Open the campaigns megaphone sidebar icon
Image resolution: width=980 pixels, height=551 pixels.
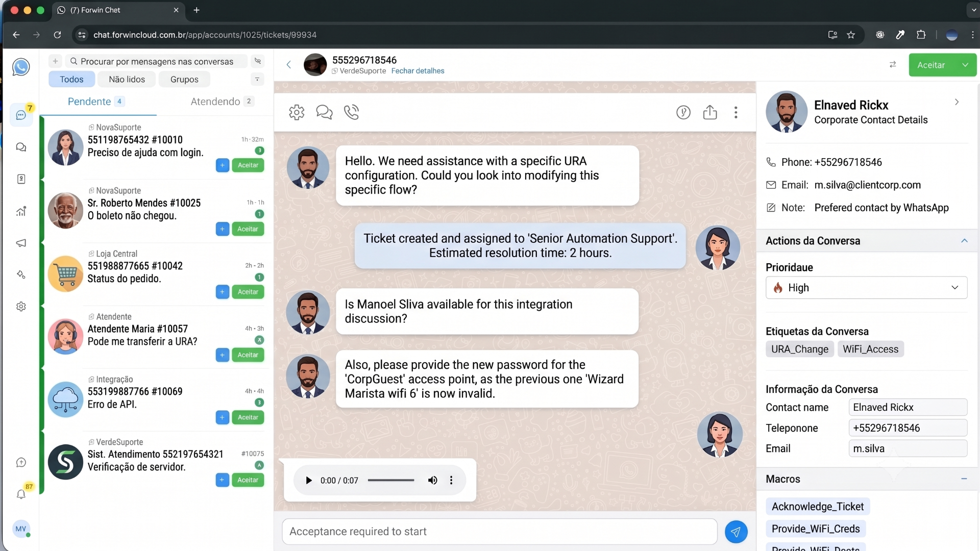(21, 243)
